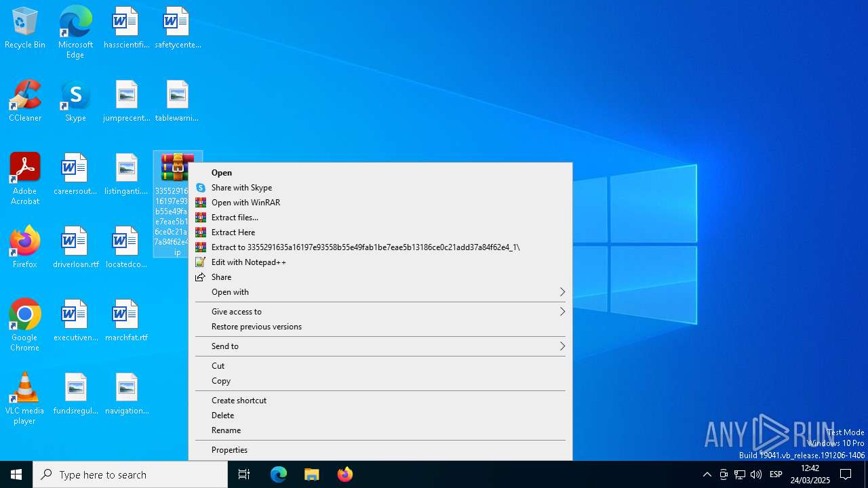Viewport: 868px width, 488px height.
Task: Select marchfat.rtf file
Action: [126, 321]
